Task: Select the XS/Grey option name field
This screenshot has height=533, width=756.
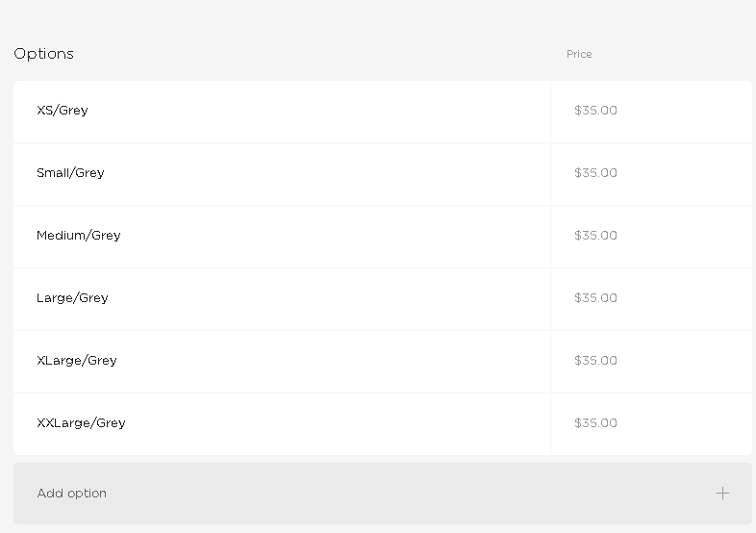Action: [x=282, y=112]
